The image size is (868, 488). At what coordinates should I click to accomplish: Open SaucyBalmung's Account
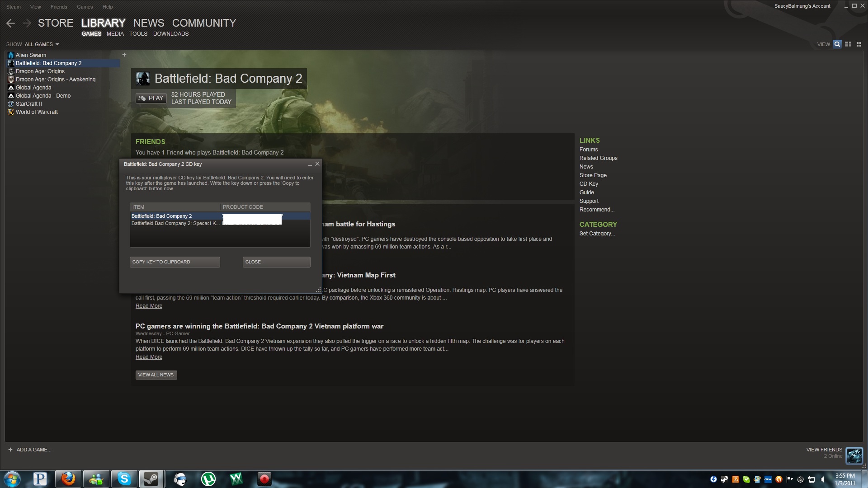click(802, 6)
